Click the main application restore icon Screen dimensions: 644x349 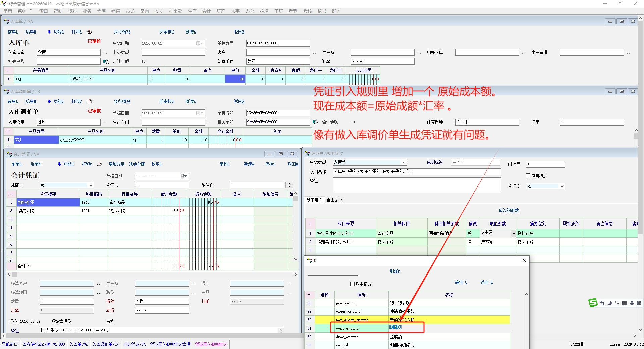click(620, 3)
